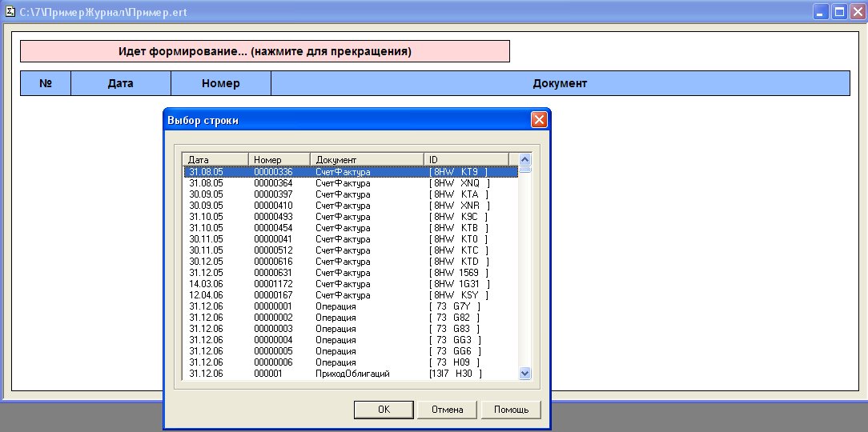Close the "Выбор строки" dialog

pos(539,121)
